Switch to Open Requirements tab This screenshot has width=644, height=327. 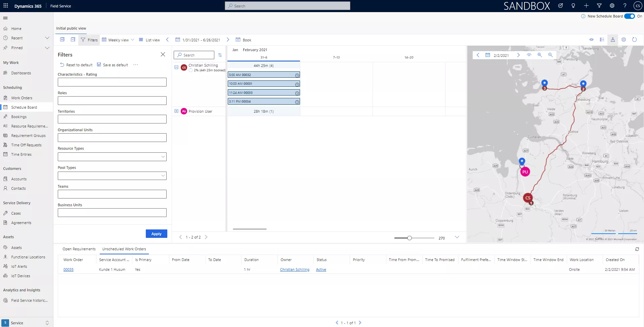[79, 249]
